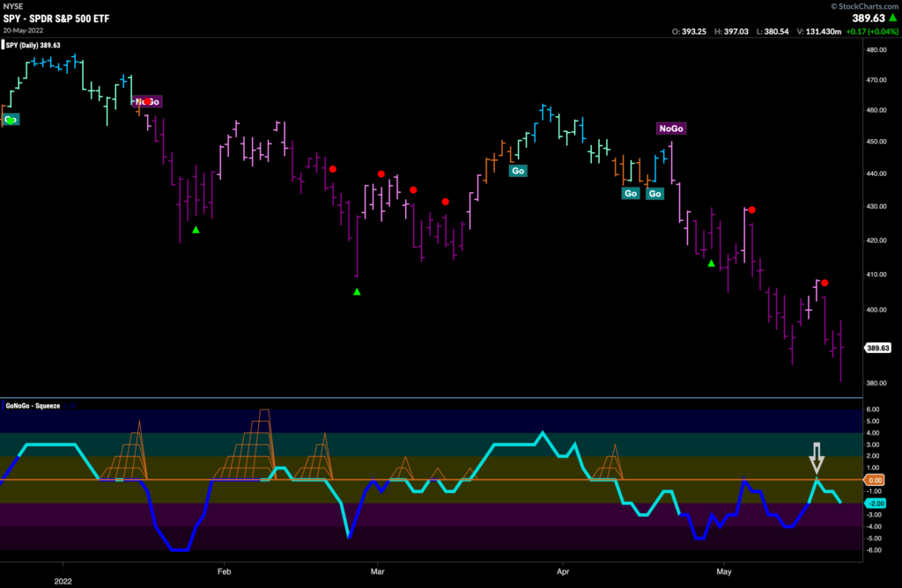Click the cyan -2.00 oscillator value tag
Screen dimensions: 902x588
point(875,503)
